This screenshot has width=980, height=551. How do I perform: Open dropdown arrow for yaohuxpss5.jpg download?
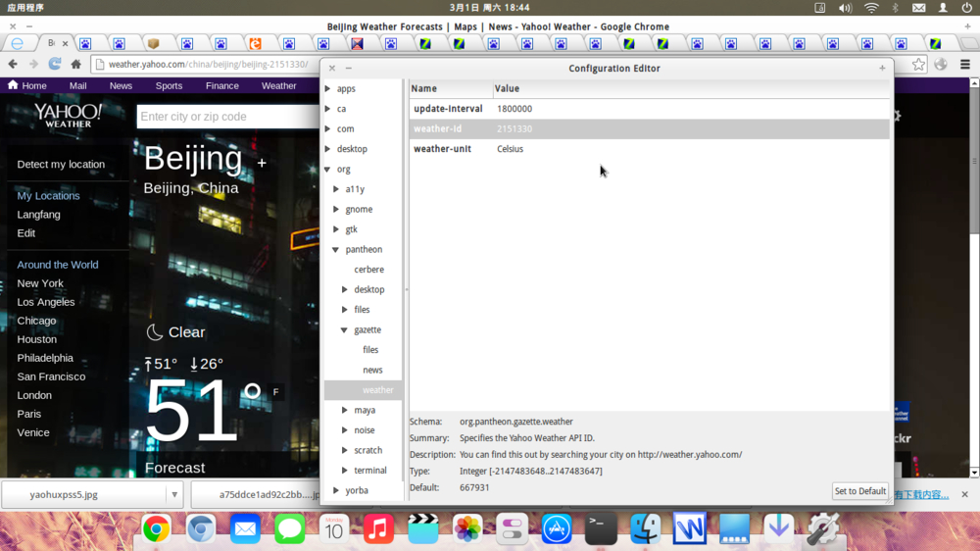pos(174,495)
